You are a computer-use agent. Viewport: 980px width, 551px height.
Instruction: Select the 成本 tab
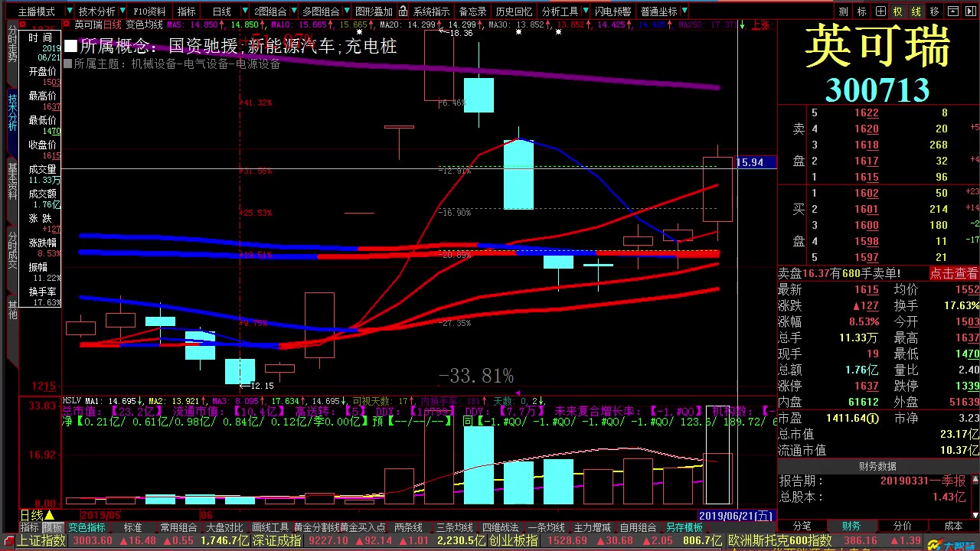point(953,527)
